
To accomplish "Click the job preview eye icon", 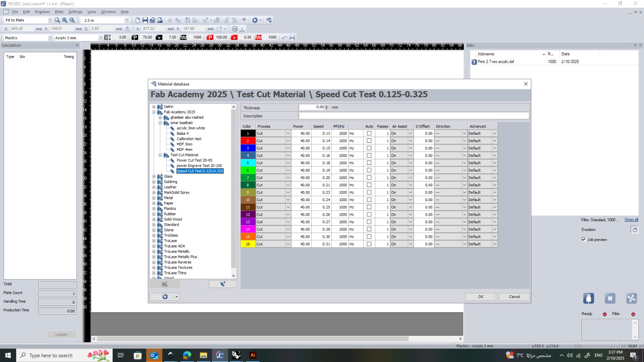I will pyautogui.click(x=244, y=20).
